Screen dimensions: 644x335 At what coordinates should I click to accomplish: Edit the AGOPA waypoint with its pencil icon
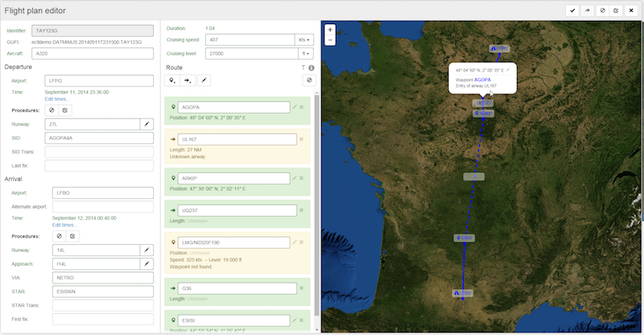click(295, 107)
